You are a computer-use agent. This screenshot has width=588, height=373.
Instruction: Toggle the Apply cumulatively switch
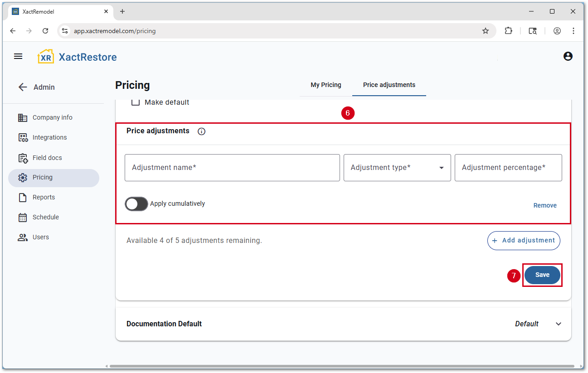click(136, 204)
